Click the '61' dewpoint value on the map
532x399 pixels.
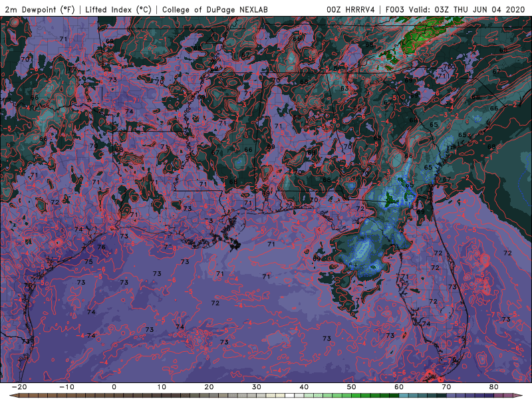(353, 265)
